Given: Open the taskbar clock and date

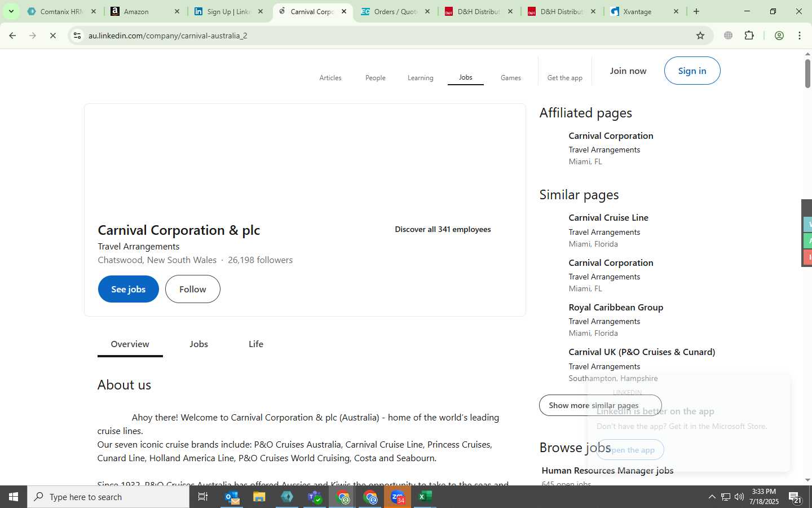Looking at the screenshot, I should point(764,497).
